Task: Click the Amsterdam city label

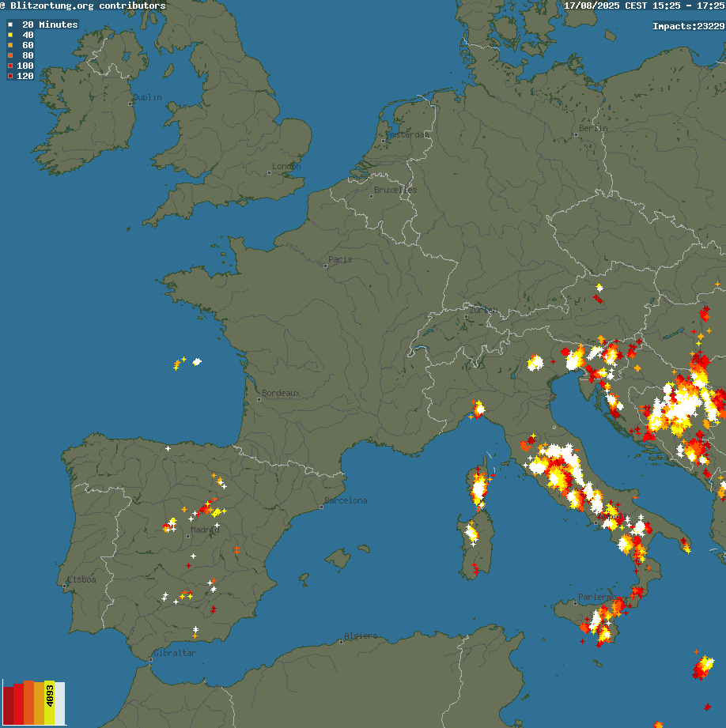Action: click(x=408, y=134)
